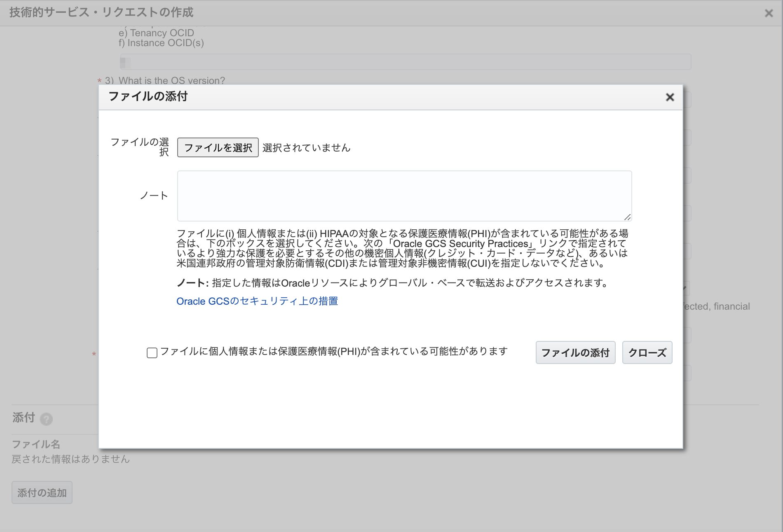Click the input field below Instance OCID(s)
The height and width of the screenshot is (532, 783).
[406, 62]
